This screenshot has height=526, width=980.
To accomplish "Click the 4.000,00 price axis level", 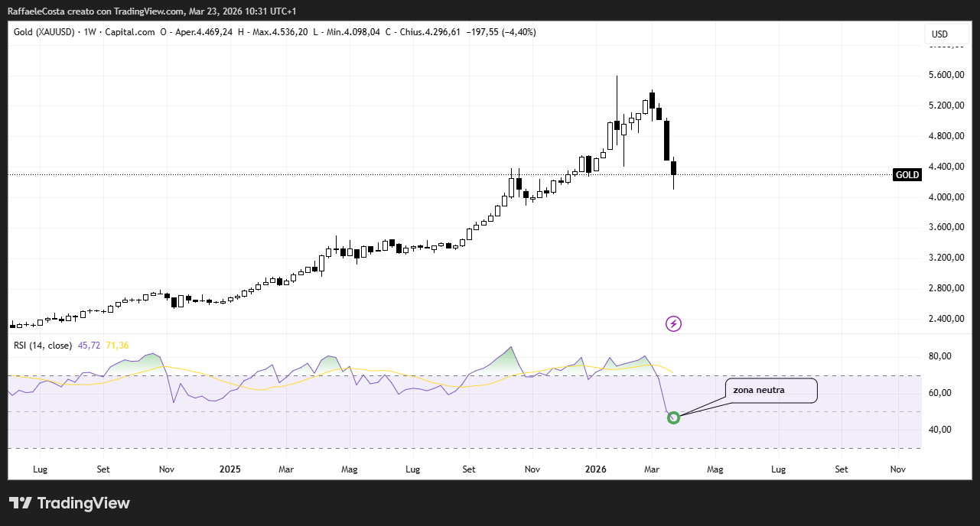I will pyautogui.click(x=944, y=197).
